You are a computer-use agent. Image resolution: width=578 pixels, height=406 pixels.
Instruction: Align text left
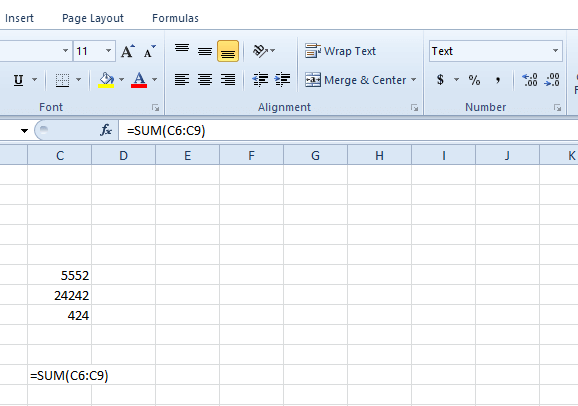click(x=182, y=80)
